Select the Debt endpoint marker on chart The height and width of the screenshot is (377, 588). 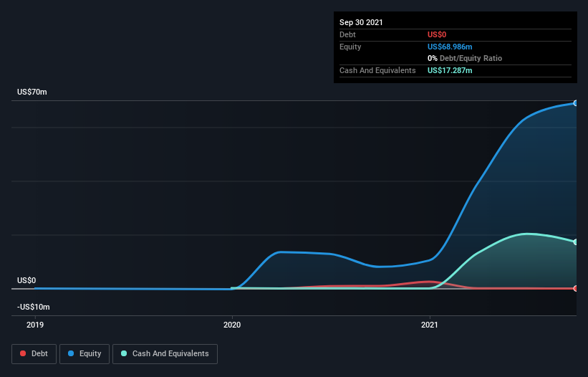(576, 288)
